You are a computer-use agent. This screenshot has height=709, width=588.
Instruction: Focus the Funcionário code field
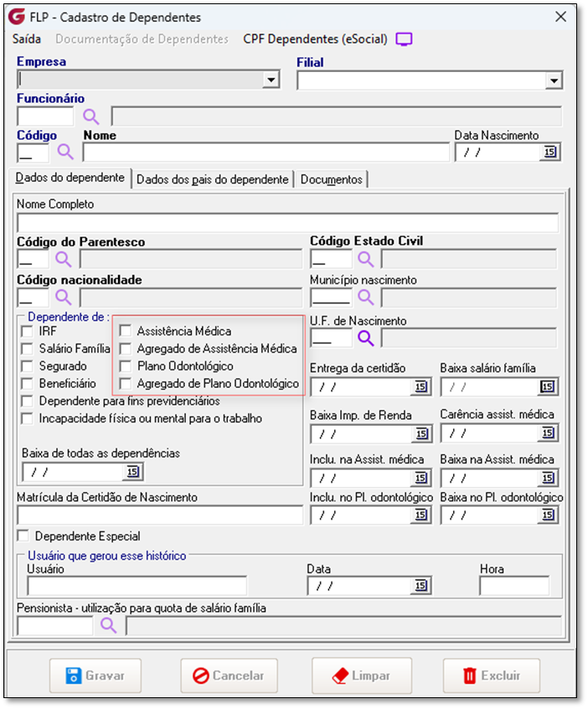[x=45, y=116]
